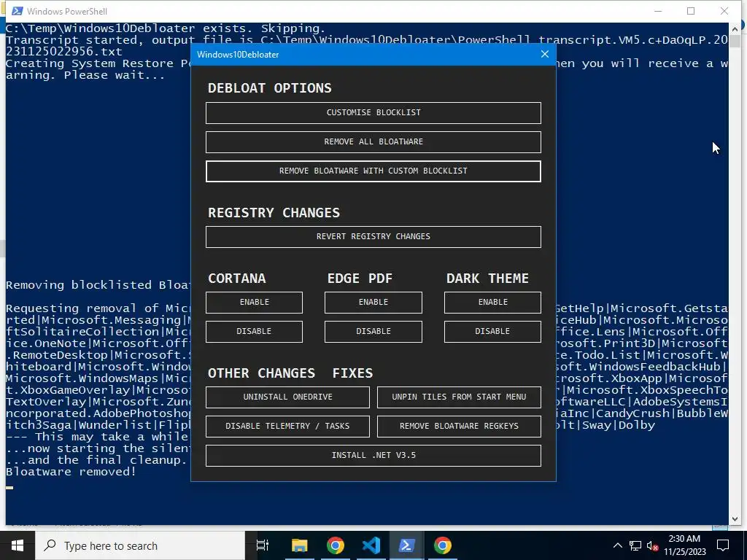This screenshot has width=747, height=560.
Task: Disable Dark Theme
Action: click(492, 332)
